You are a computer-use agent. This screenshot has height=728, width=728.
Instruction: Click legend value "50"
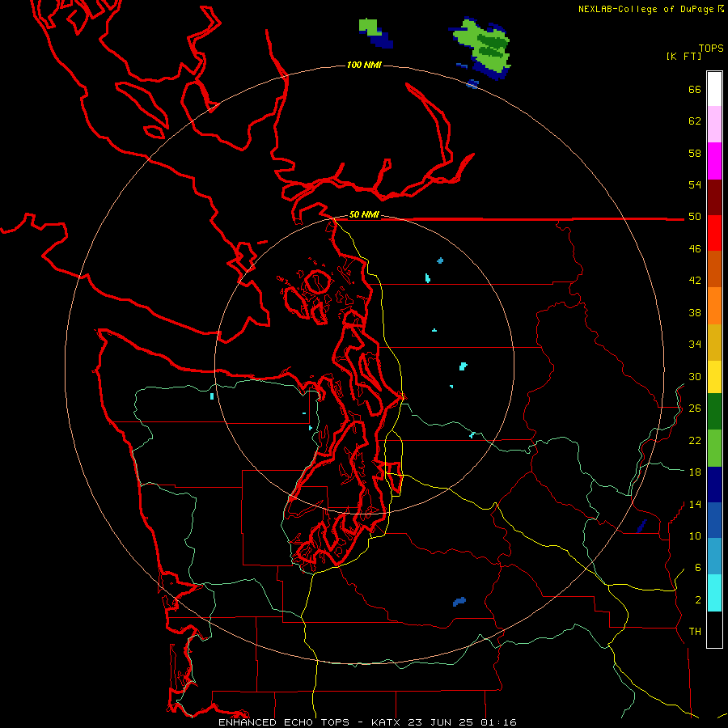coord(695,217)
